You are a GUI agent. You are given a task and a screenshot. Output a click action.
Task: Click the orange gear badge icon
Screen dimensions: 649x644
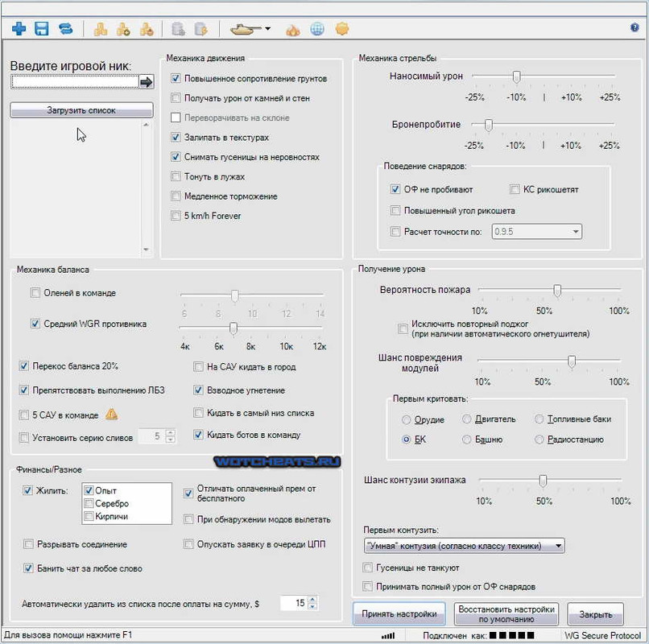(342, 29)
